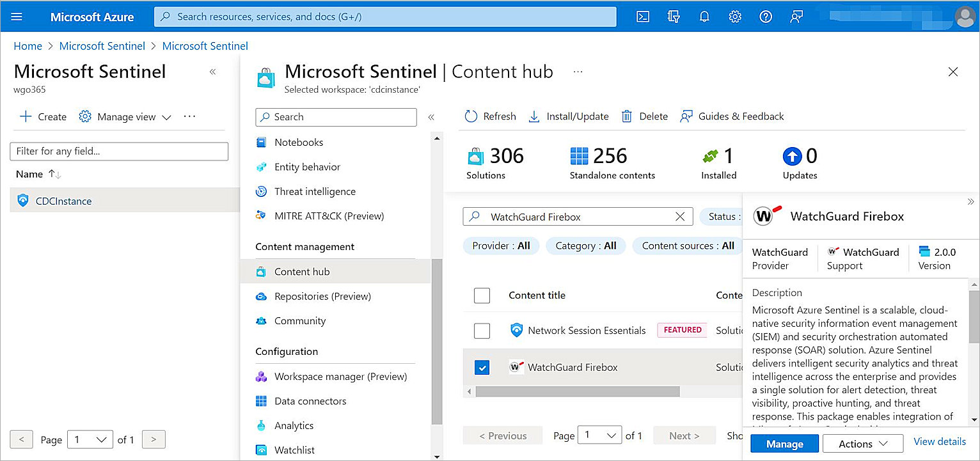Navigate to Home via breadcrumb
Viewport: 980px width, 461px height.
[x=28, y=45]
